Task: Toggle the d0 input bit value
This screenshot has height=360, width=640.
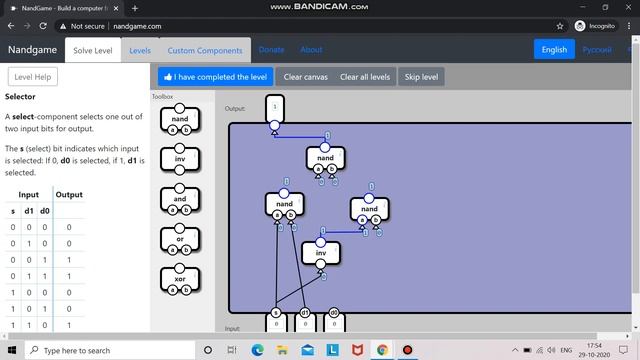Action: click(334, 324)
